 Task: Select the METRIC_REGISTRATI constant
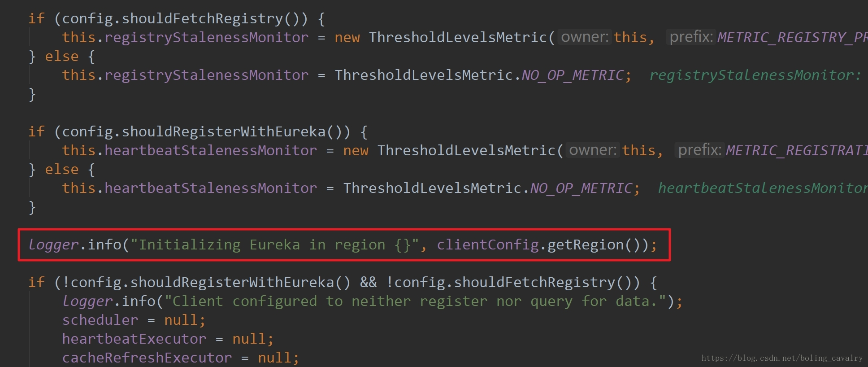tap(797, 150)
